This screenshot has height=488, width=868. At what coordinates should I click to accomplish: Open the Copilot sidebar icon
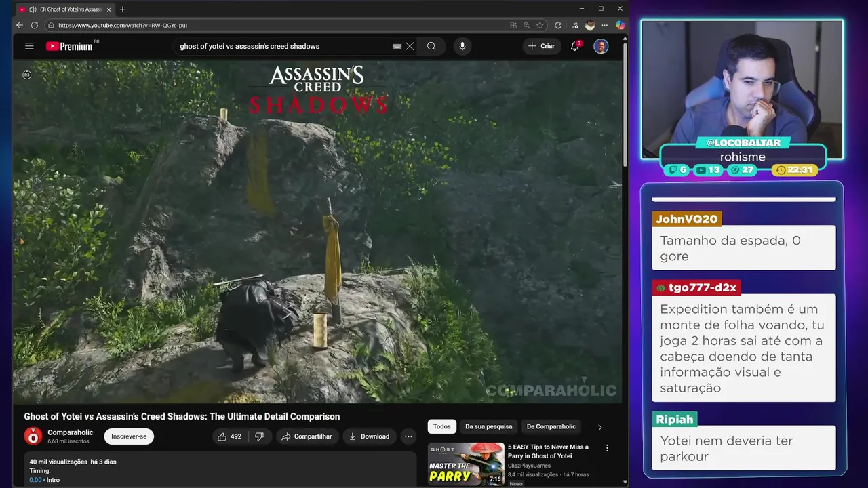(x=620, y=25)
